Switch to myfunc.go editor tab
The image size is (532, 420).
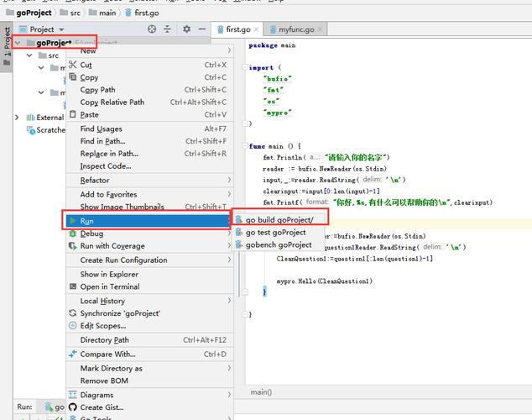pyautogui.click(x=296, y=29)
